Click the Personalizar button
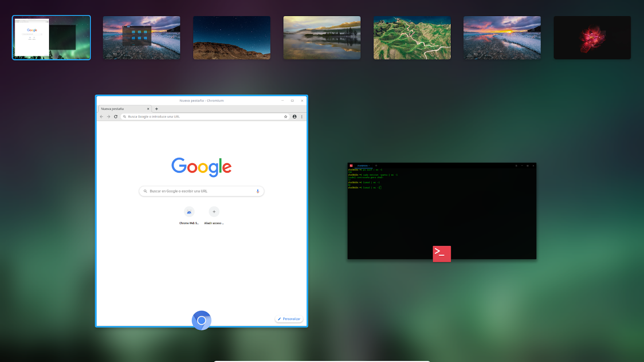 pyautogui.click(x=289, y=319)
